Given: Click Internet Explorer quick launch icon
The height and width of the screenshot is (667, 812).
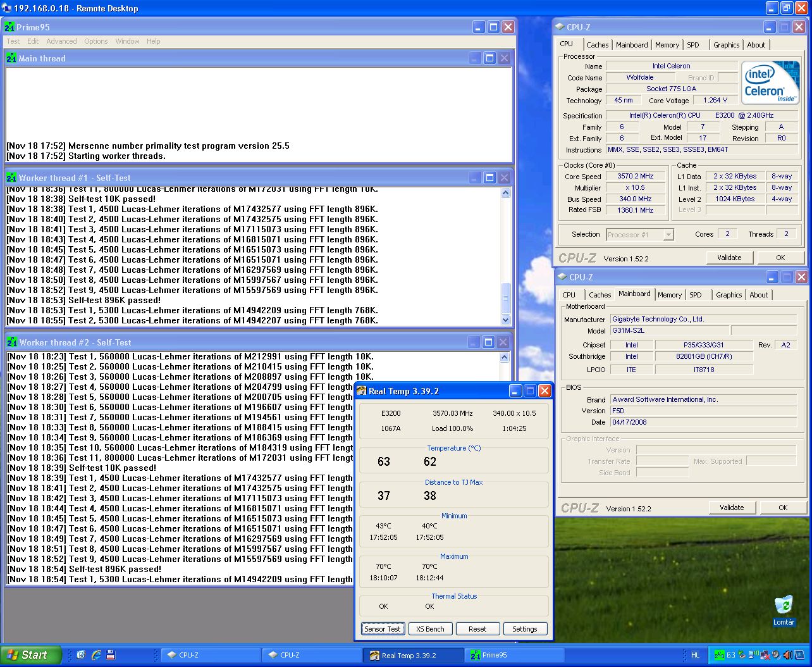Looking at the screenshot, I should pyautogui.click(x=96, y=655).
